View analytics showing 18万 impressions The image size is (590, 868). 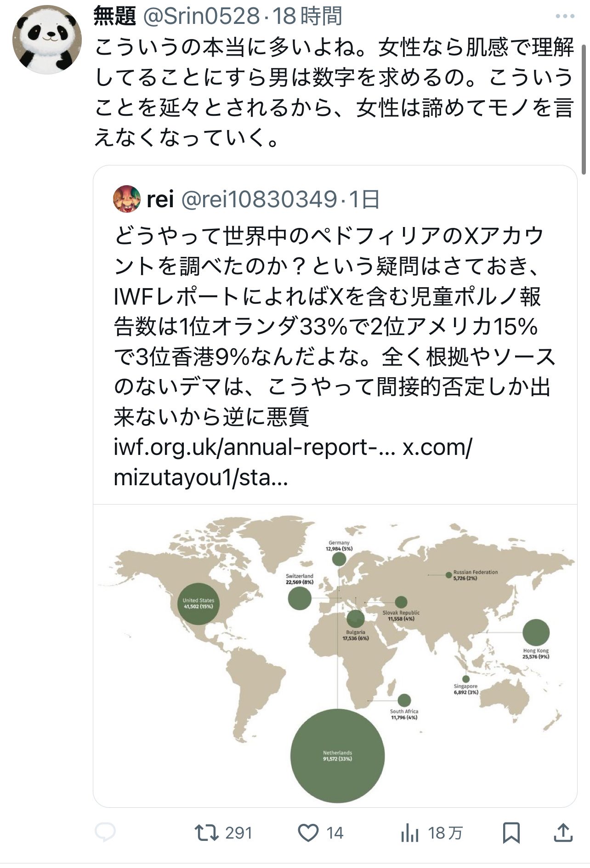click(x=409, y=833)
